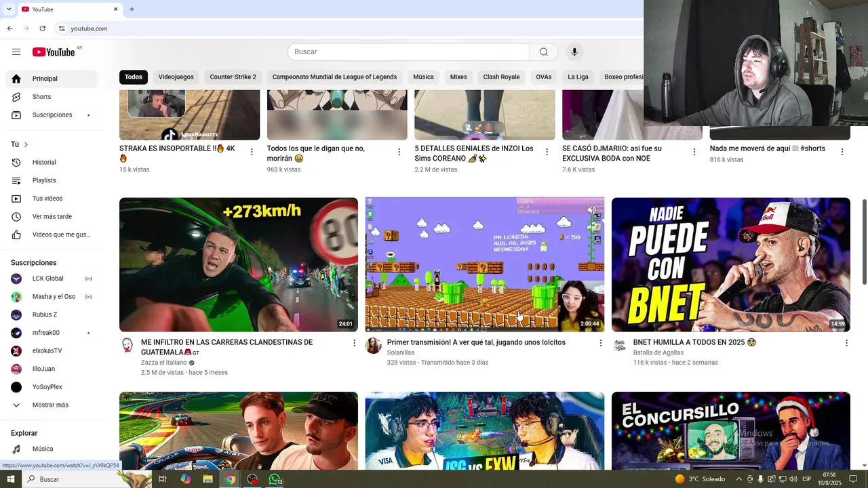The image size is (868, 488).
Task: Select the Clash Royale filter chip
Action: pos(501,77)
